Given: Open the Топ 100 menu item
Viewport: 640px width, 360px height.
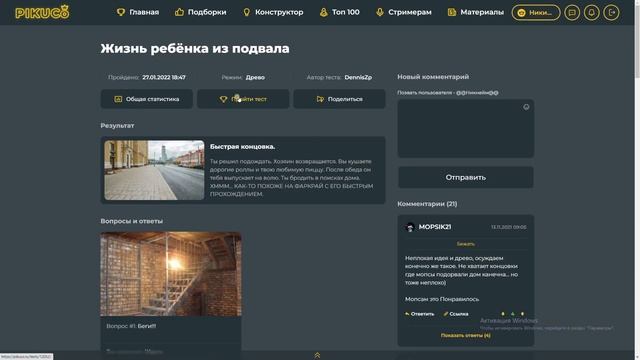Looking at the screenshot, I should (x=340, y=12).
